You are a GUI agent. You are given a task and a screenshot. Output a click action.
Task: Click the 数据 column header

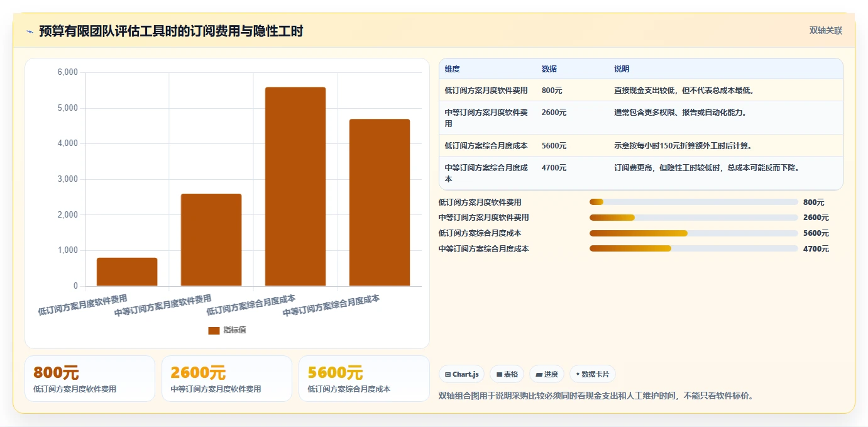(549, 69)
